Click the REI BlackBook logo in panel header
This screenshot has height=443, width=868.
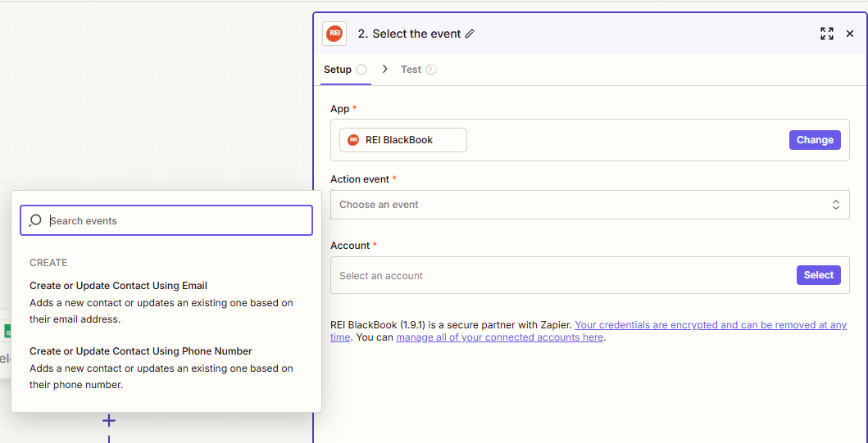(x=334, y=34)
